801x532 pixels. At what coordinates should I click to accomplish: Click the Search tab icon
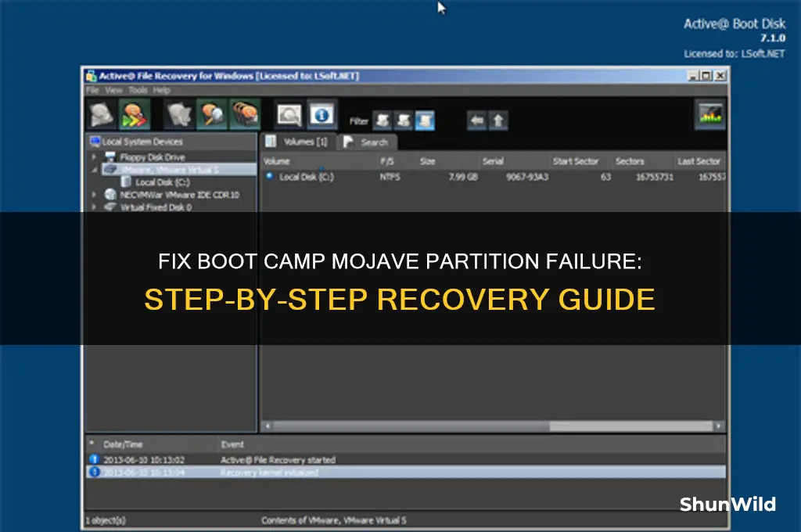point(348,142)
